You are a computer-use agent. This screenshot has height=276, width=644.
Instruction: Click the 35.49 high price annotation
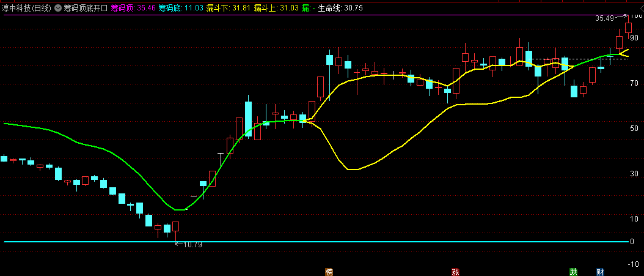pos(604,18)
